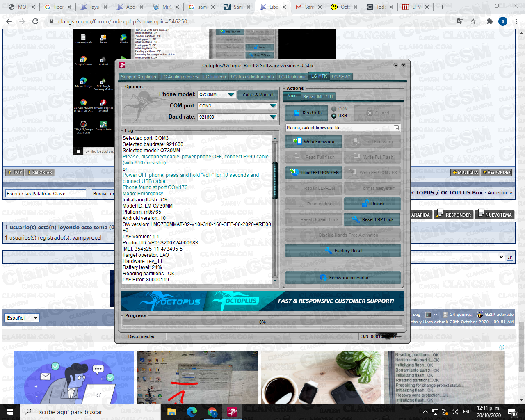Switch to LG SEMC tab

tap(341, 77)
